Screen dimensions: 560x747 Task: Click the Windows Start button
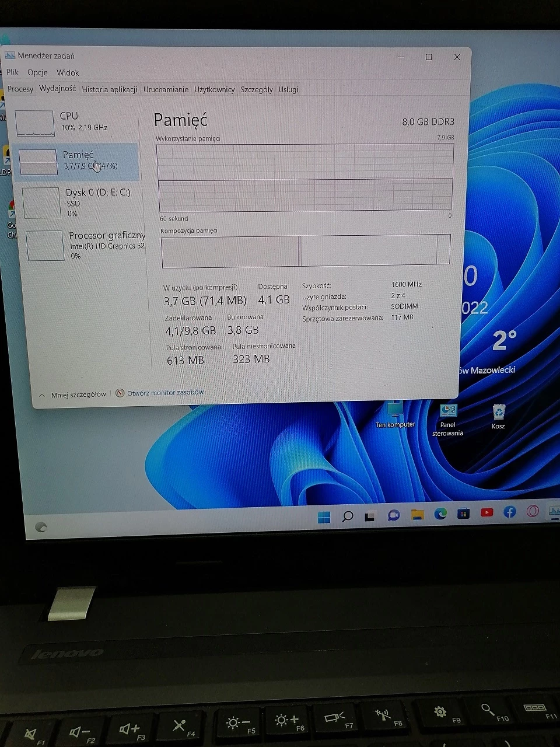(323, 516)
